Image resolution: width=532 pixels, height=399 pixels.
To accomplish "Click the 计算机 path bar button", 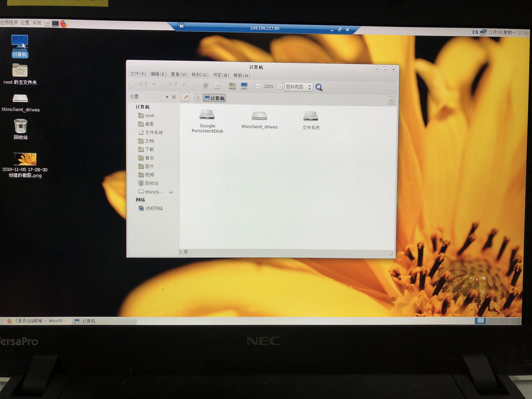I will pyautogui.click(x=214, y=98).
